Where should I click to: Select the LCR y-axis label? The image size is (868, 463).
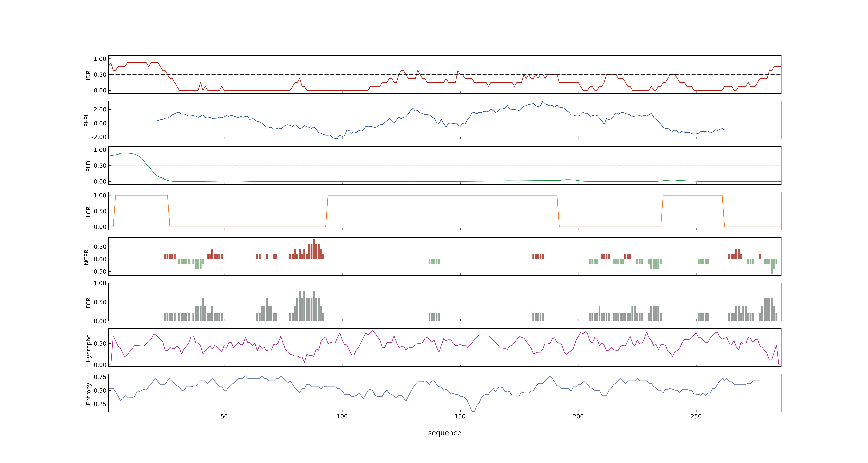click(89, 211)
